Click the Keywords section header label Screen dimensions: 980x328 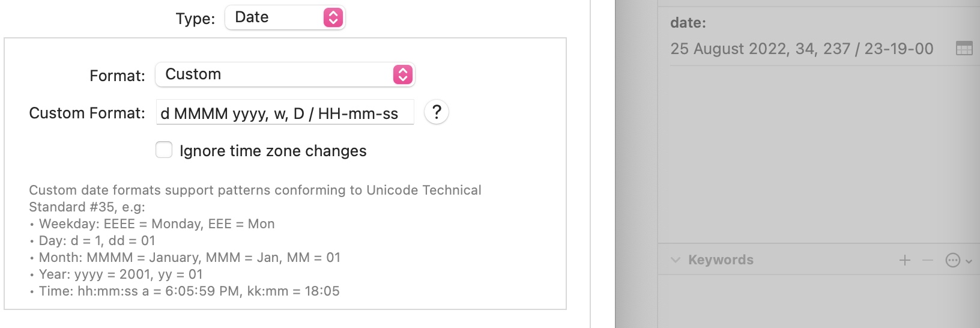pos(721,260)
